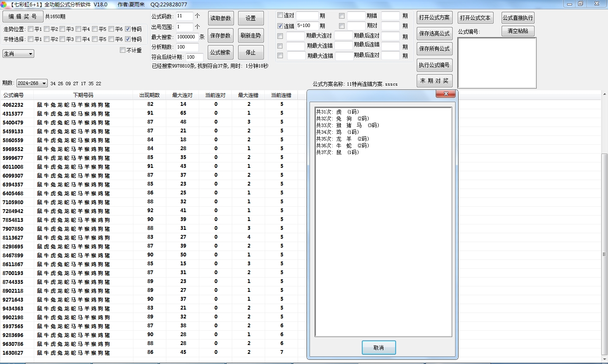Image resolution: width=608 pixels, height=364 pixels.
Task: Click the 编辑奖号 button
Action: point(23,16)
